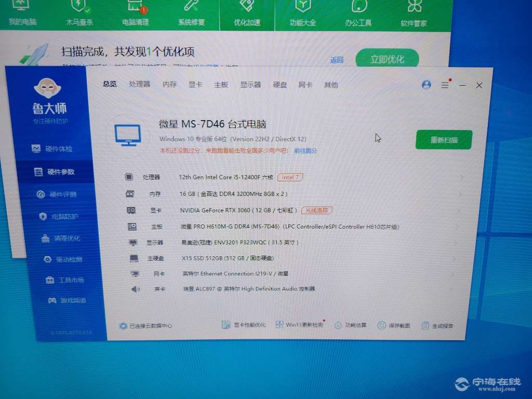Expand the 处理器 row chevron

click(x=461, y=178)
